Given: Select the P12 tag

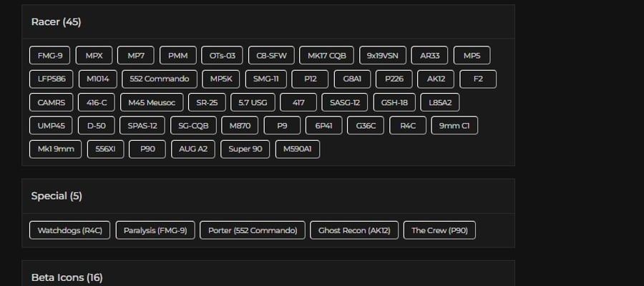Looking at the screenshot, I should [310, 79].
